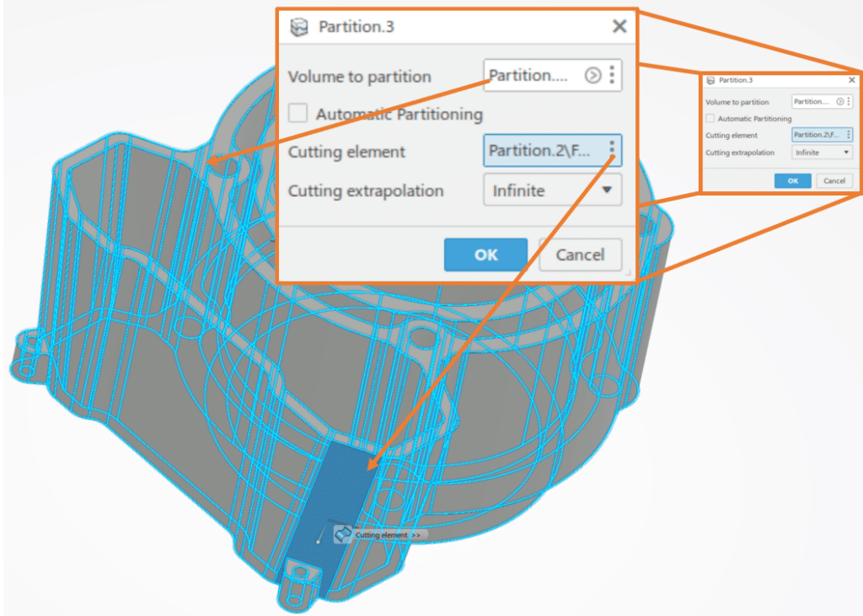Click the Partition icon in the smaller inset dialog
Image resolution: width=863 pixels, height=616 pixels.
[x=712, y=79]
